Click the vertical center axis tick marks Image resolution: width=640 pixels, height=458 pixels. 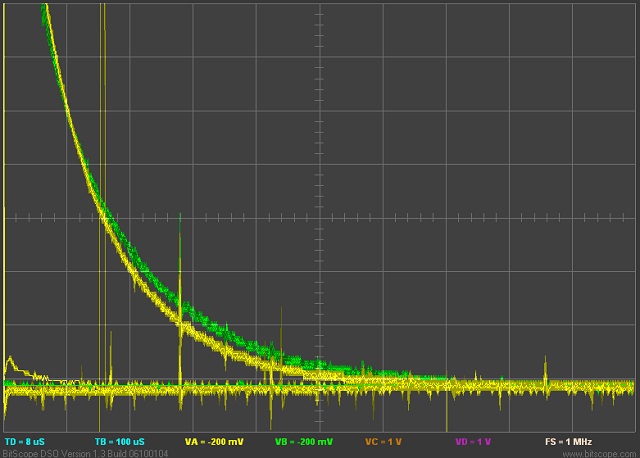[320, 100]
